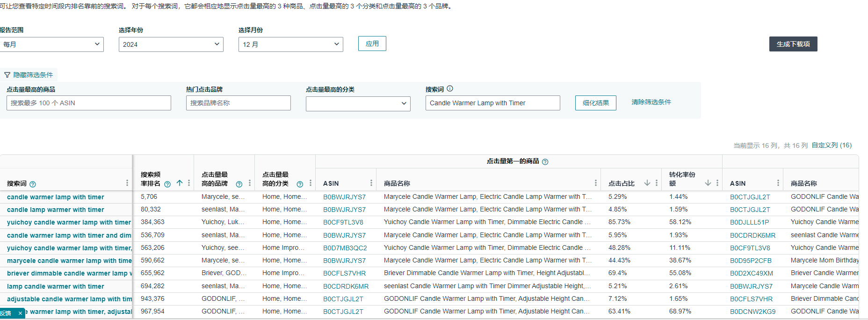
Task: Click help icon in 点击量最高的分类 header
Action: tap(300, 184)
